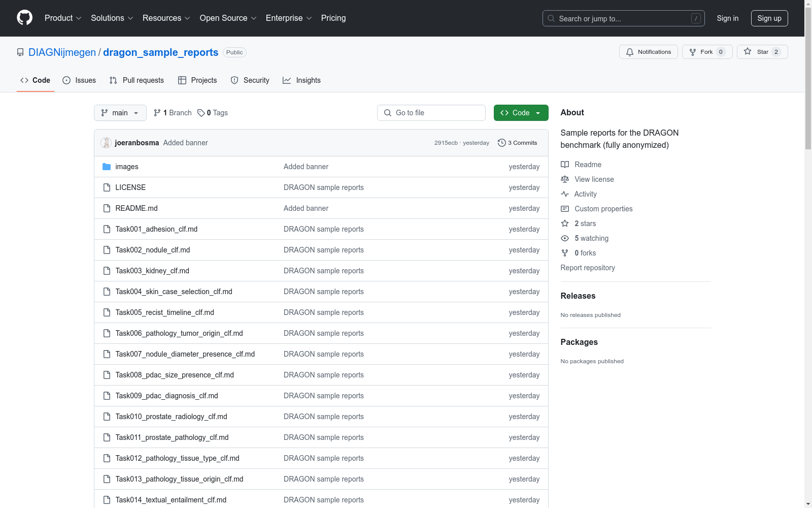This screenshot has width=812, height=508.
Task: Click the joeranbosma avatar image
Action: pyautogui.click(x=106, y=143)
